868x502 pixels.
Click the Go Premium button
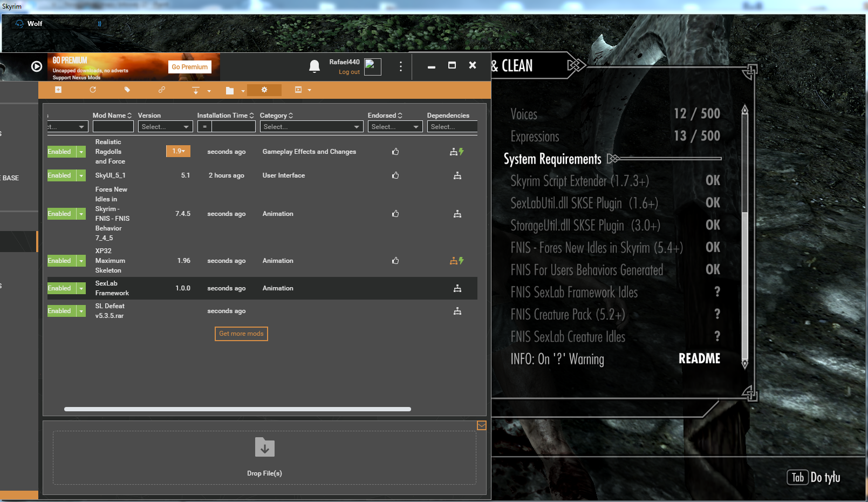click(x=190, y=67)
